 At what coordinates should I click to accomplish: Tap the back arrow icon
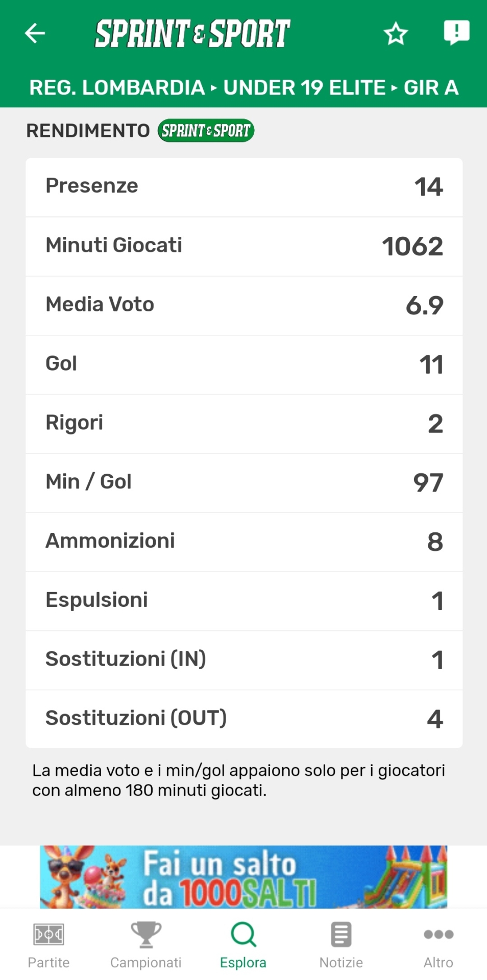35,34
